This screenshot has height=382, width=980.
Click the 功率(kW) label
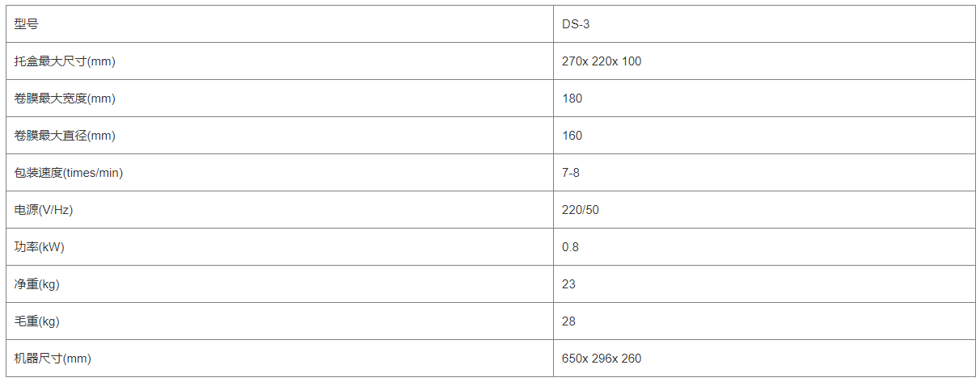[39, 247]
